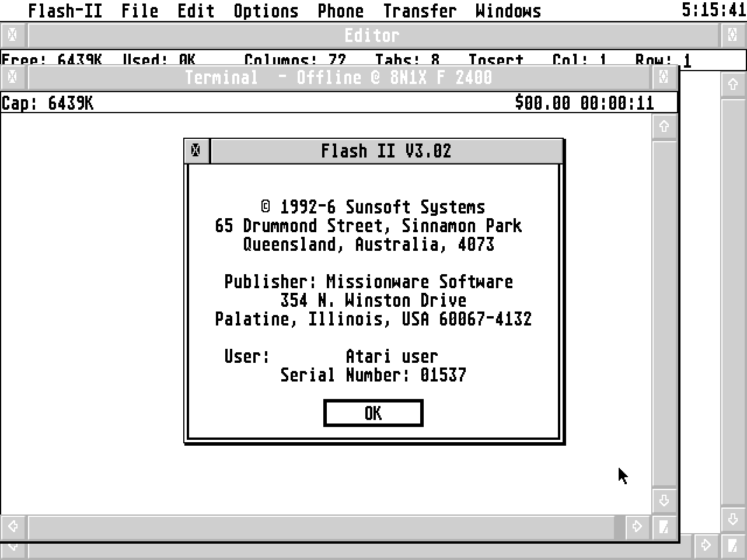Screen dimensions: 747x560
Task: Toggle full size of Editor window
Action: click(733, 35)
